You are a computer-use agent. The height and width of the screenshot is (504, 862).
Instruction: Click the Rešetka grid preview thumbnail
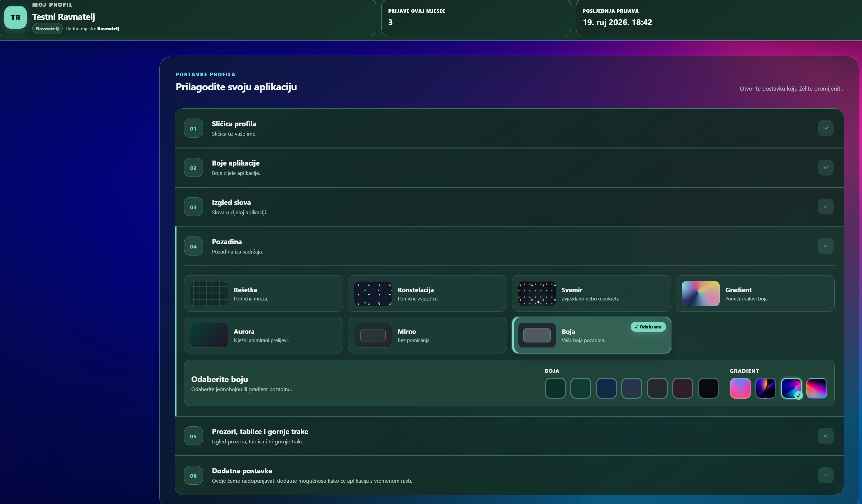(209, 293)
